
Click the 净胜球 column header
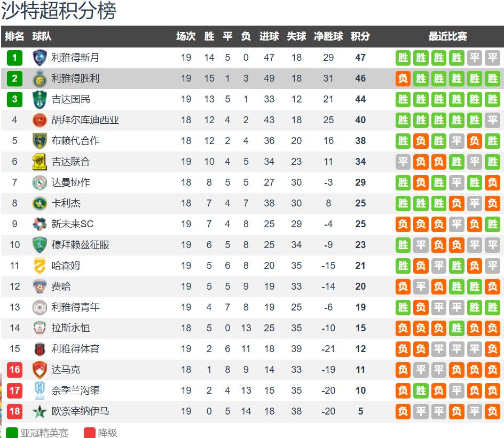pos(328,36)
